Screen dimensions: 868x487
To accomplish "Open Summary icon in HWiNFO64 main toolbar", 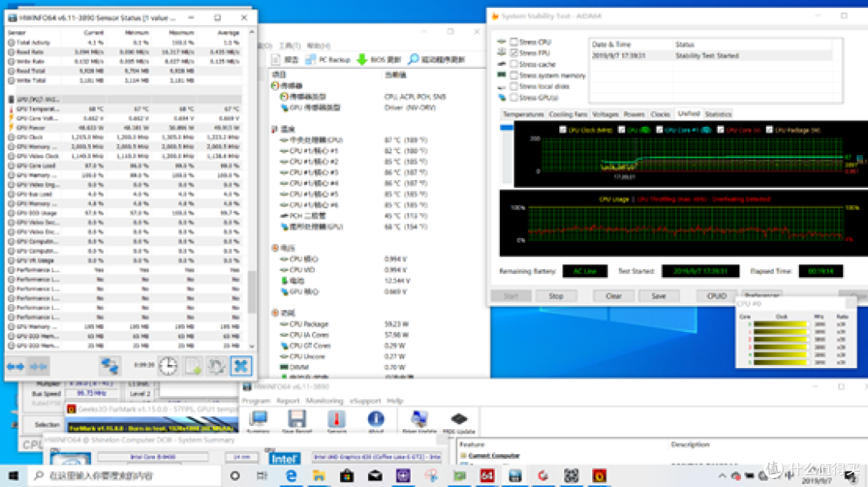I will click(258, 421).
